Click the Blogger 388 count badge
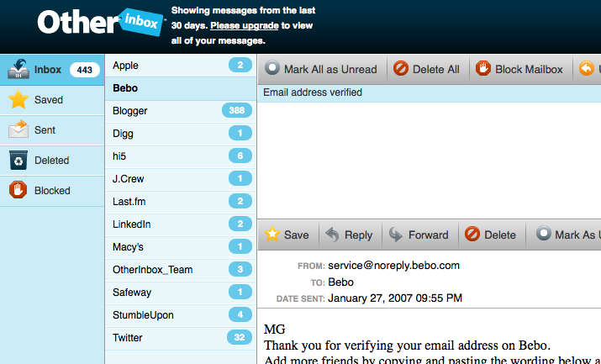Screen dimensions: 601x364 click(237, 110)
